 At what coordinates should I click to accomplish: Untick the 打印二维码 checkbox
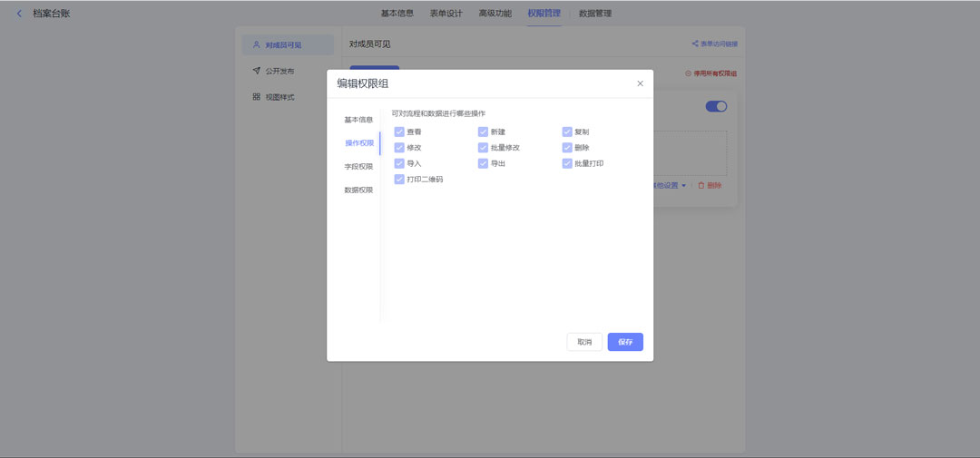(399, 180)
